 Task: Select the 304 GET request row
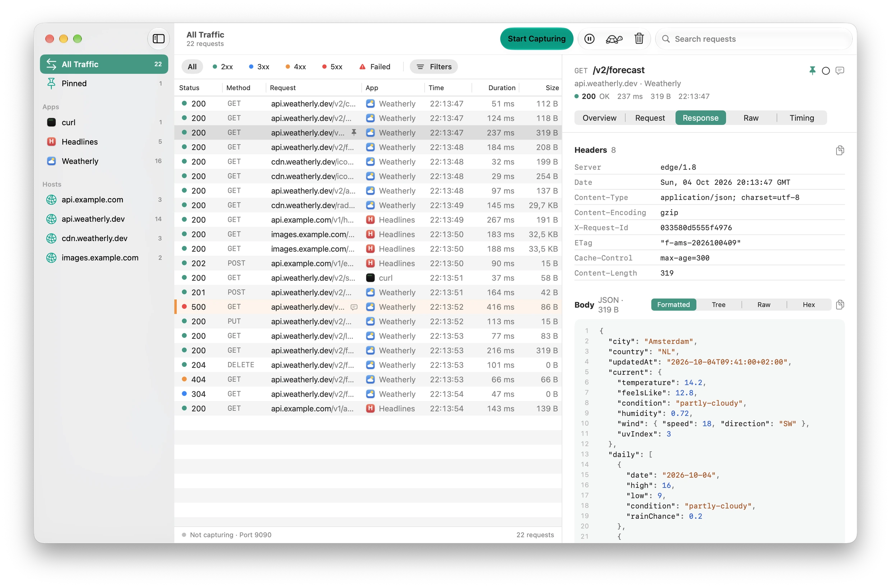[368, 394]
